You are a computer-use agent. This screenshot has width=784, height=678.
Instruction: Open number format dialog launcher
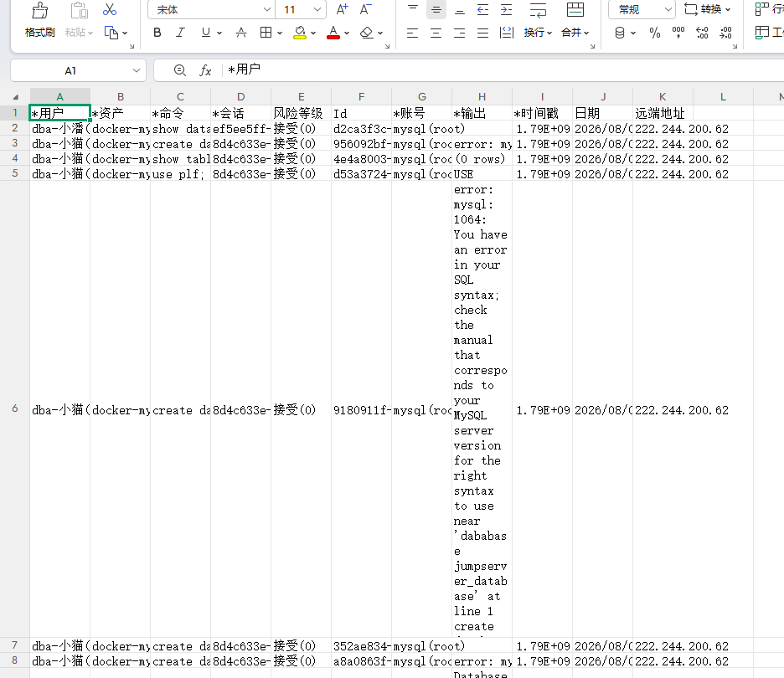[x=735, y=47]
